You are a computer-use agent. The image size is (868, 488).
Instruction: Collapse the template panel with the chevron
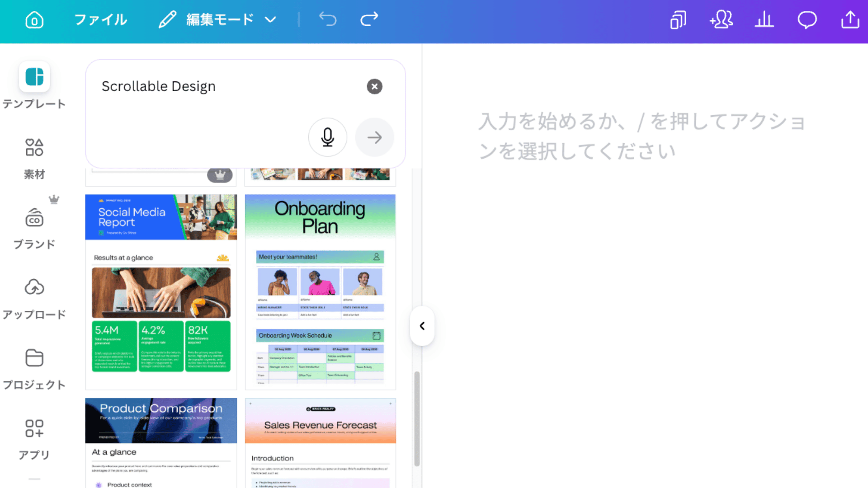(421, 326)
